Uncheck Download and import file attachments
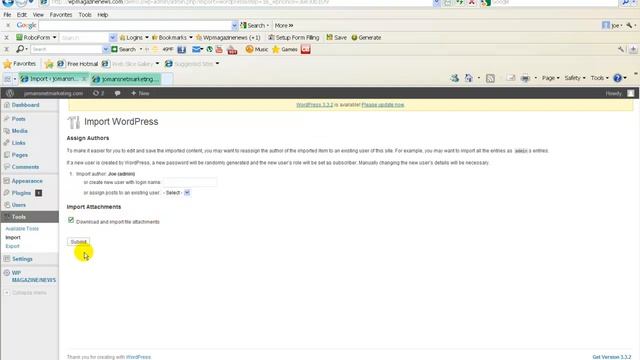Viewport: 640px width, 360px height. pyautogui.click(x=71, y=220)
